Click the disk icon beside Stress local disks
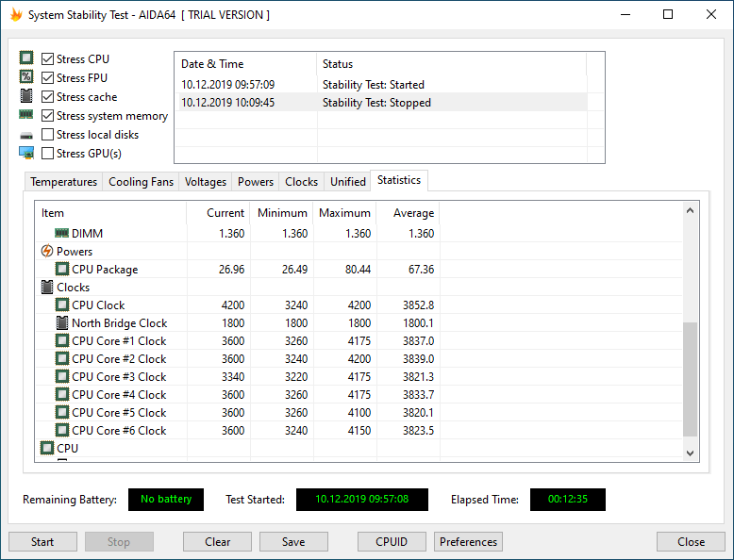This screenshot has height=560, width=734. click(26, 136)
